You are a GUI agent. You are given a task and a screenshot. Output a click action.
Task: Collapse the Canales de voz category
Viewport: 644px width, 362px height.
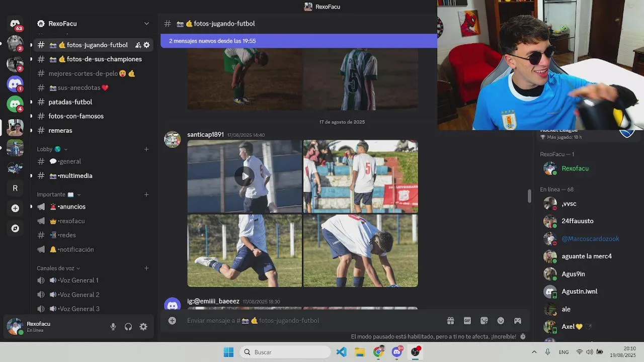58,268
